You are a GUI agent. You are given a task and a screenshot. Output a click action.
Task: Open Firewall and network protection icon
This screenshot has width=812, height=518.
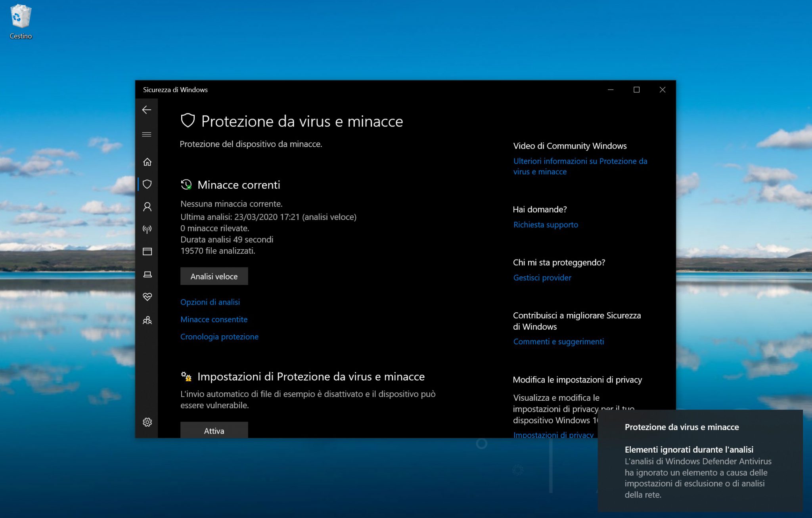pos(147,229)
